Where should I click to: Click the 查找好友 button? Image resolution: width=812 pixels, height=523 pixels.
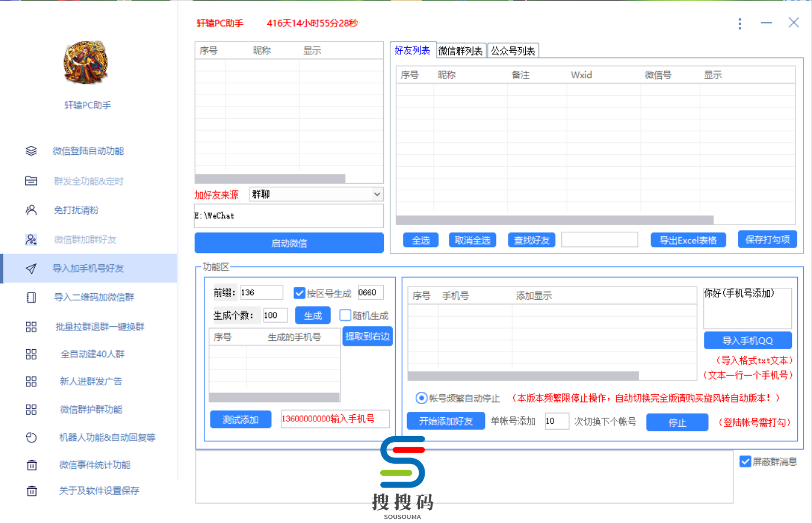click(532, 240)
